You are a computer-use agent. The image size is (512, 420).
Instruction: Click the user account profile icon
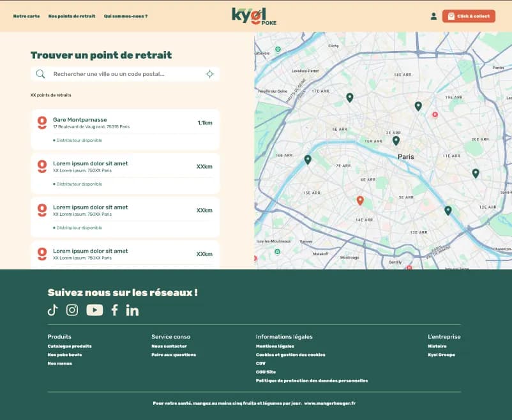point(434,16)
